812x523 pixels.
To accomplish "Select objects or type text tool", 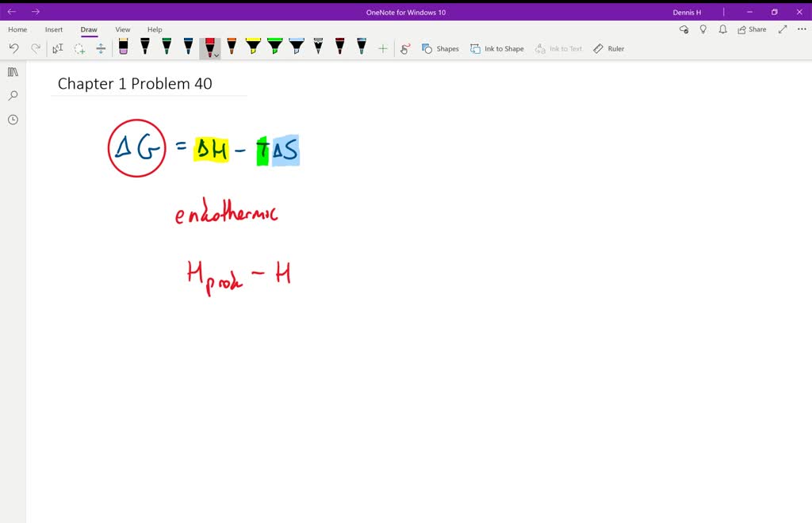I will 57,48.
